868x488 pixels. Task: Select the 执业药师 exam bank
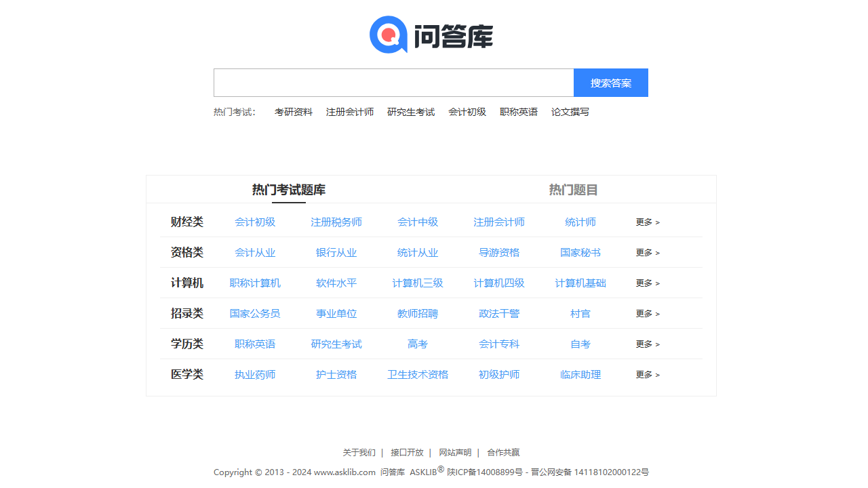point(255,374)
